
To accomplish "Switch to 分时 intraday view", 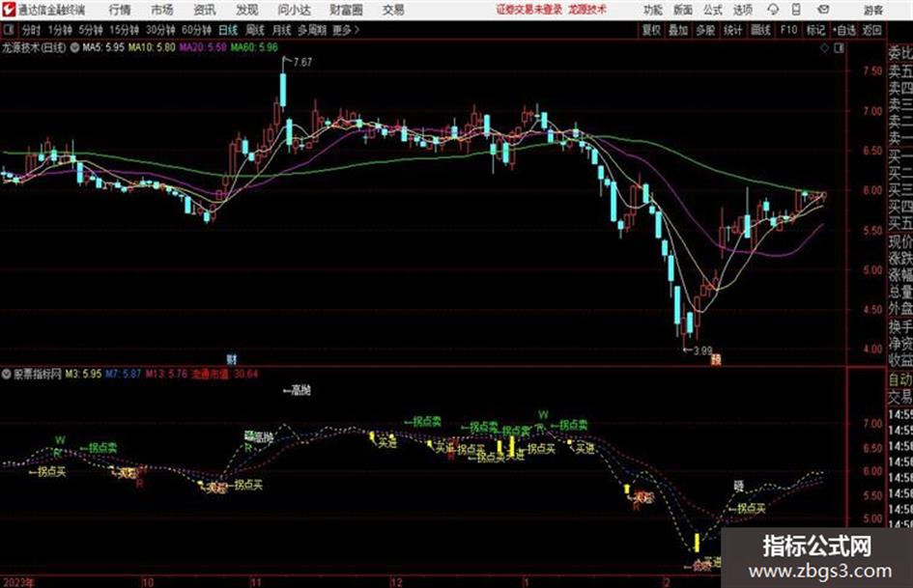I will [x=31, y=30].
